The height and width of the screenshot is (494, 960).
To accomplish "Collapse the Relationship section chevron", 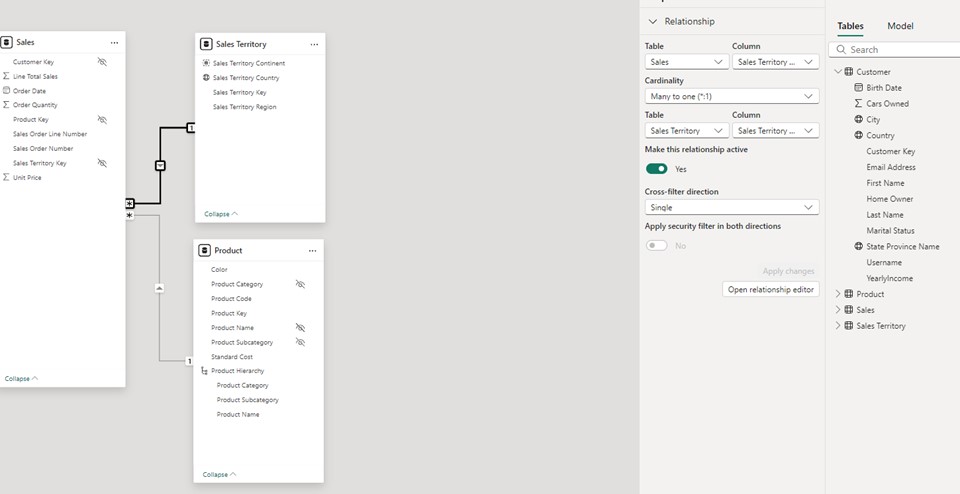I will (653, 21).
